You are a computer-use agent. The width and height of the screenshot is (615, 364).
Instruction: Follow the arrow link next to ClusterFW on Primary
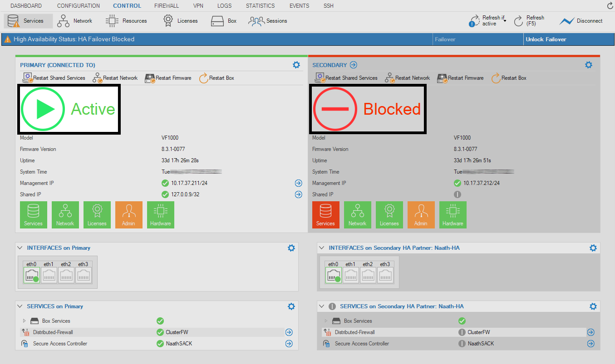tap(289, 332)
